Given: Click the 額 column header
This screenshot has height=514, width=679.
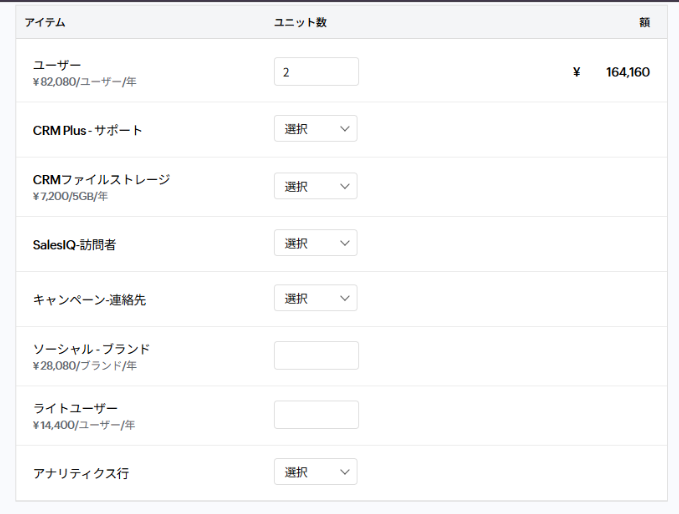Looking at the screenshot, I should 644,22.
